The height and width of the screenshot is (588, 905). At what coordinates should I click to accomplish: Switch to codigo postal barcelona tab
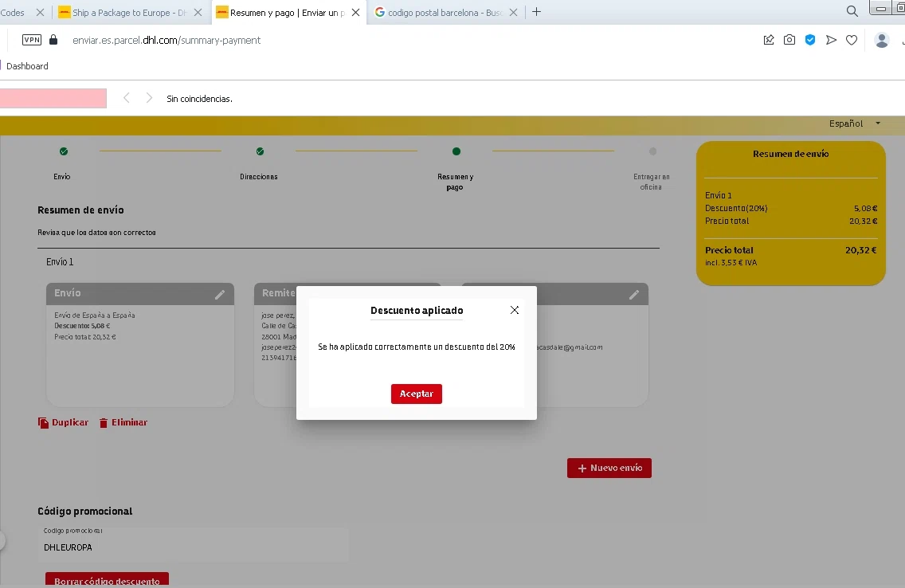coord(438,12)
